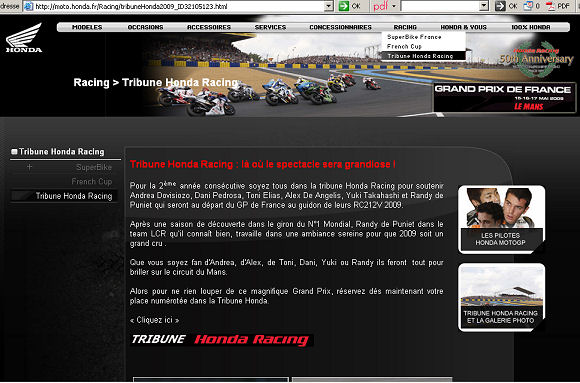Open the search box dropdown arrow
This screenshot has height=383, width=580.
484,6
